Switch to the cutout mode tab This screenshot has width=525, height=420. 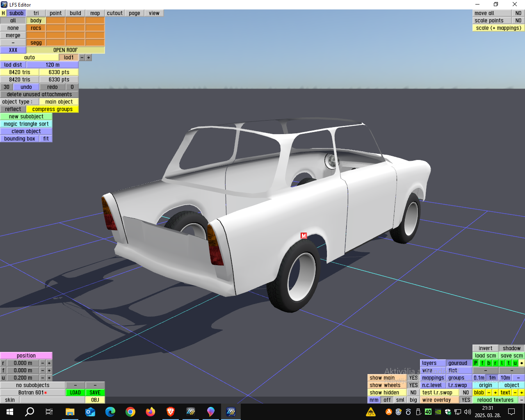pos(115,13)
